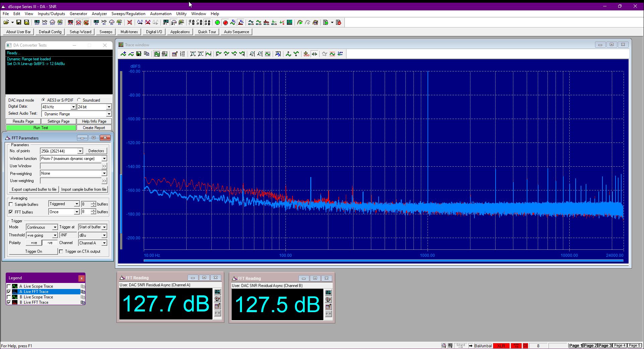Click the add trace icon in Trace window
Screen dimensions: 644x349
click(123, 54)
